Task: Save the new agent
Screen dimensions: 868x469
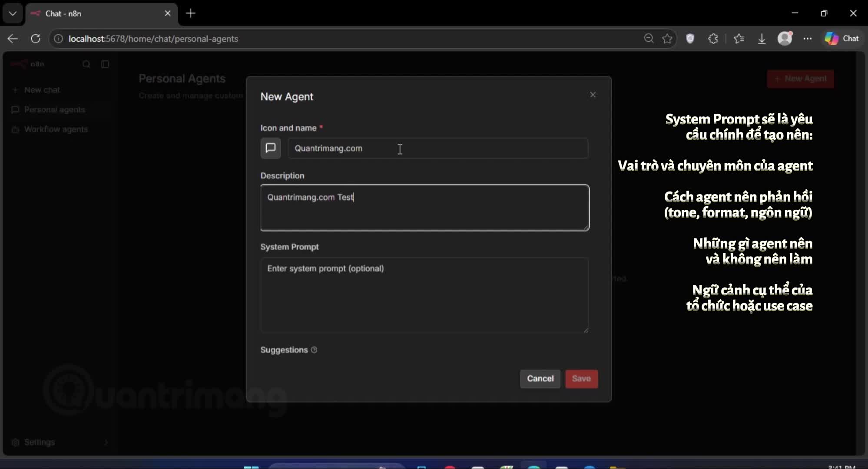Action: click(x=581, y=379)
